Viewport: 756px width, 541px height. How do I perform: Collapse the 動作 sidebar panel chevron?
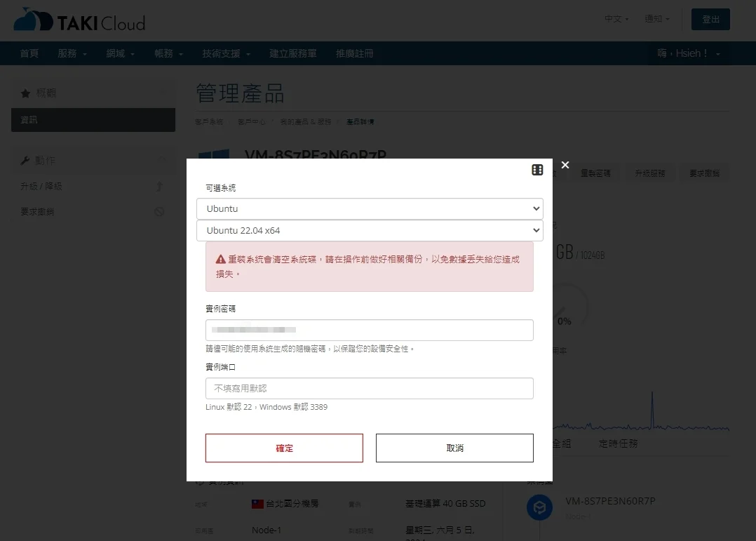tap(162, 159)
